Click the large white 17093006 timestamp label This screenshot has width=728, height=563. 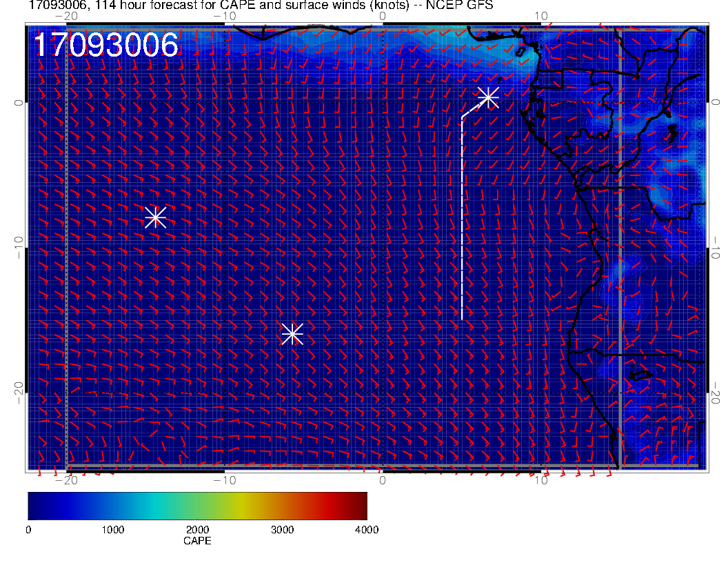[106, 46]
